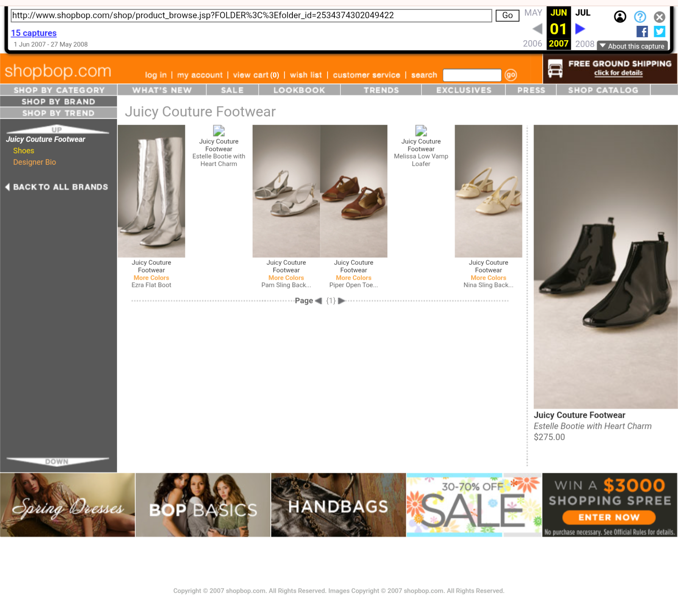Open Nina Sling Back cream shoe thumbnail
The height and width of the screenshot is (616, 678).
point(488,191)
